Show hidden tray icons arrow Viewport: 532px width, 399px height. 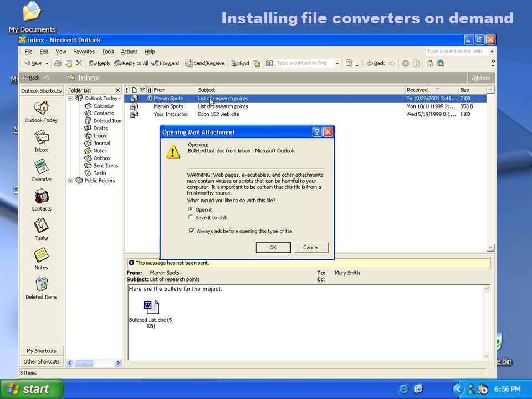(x=458, y=389)
